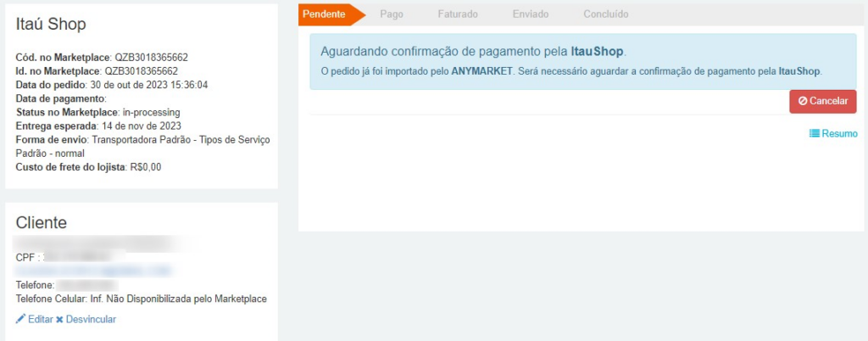
Task: Click the X icon beside Desvincular
Action: tap(60, 320)
